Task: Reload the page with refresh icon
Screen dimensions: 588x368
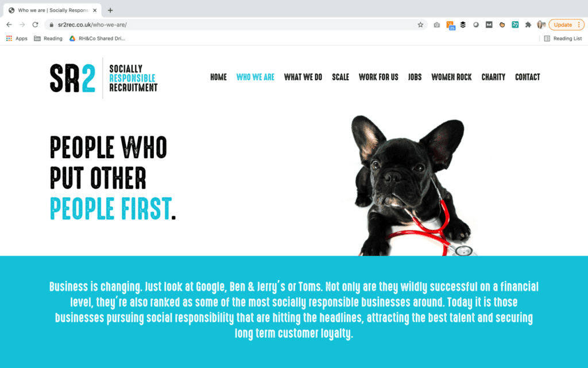Action: pyautogui.click(x=35, y=25)
